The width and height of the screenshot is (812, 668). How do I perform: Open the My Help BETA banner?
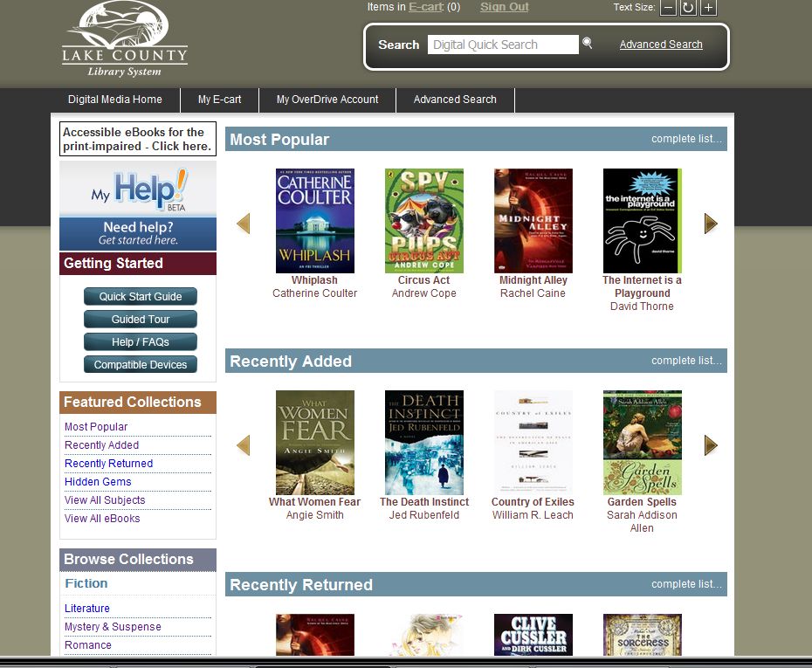point(138,206)
